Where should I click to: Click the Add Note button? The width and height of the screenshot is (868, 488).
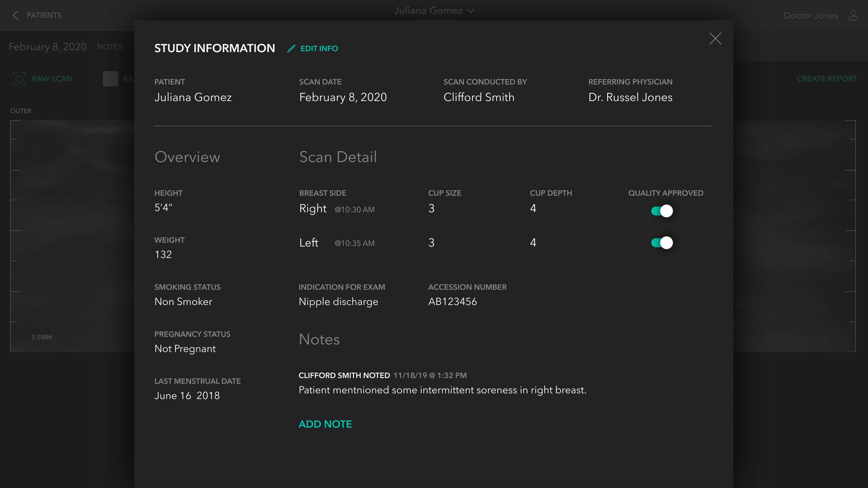pos(325,424)
